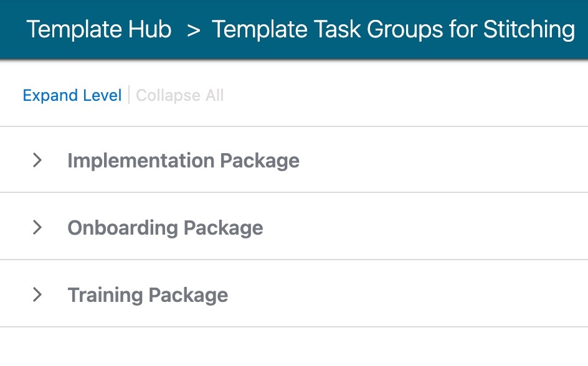The image size is (588, 366).
Task: Open the Template Hub breadcrumb link
Action: coord(98,29)
